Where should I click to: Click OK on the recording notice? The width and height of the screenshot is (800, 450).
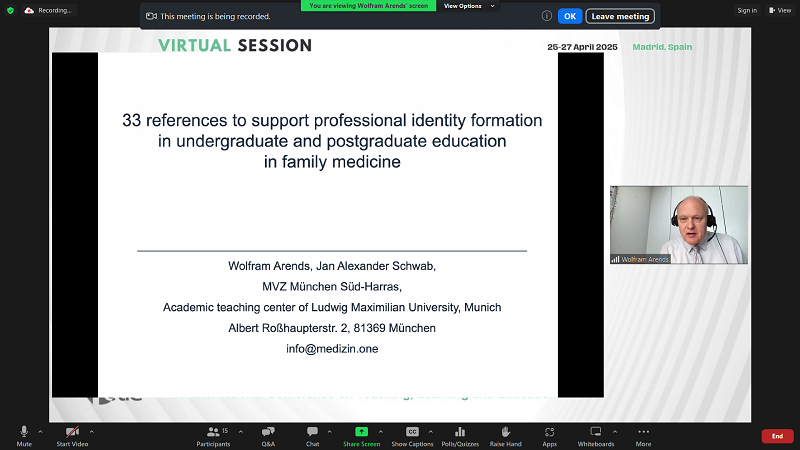569,16
